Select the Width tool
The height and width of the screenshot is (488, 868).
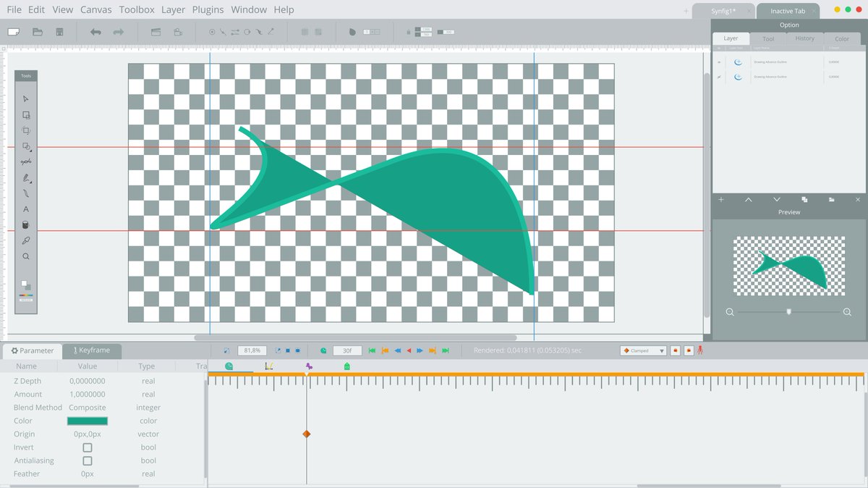click(x=26, y=193)
